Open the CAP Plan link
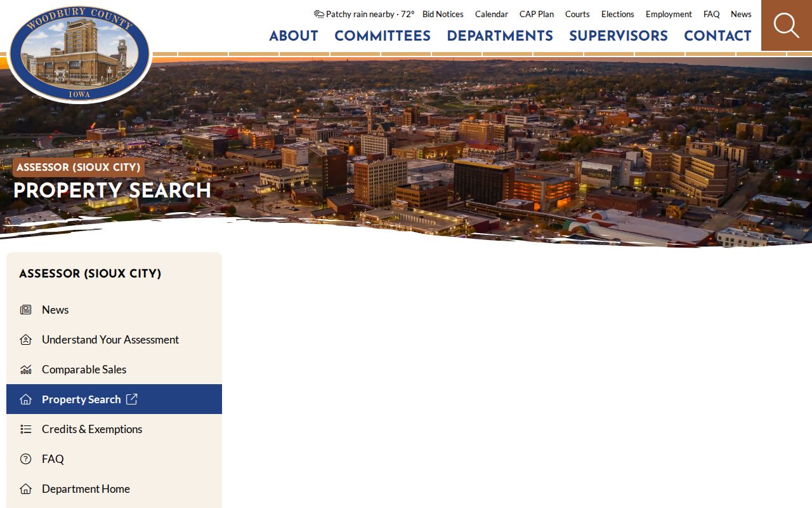The image size is (812, 508). pyautogui.click(x=537, y=14)
